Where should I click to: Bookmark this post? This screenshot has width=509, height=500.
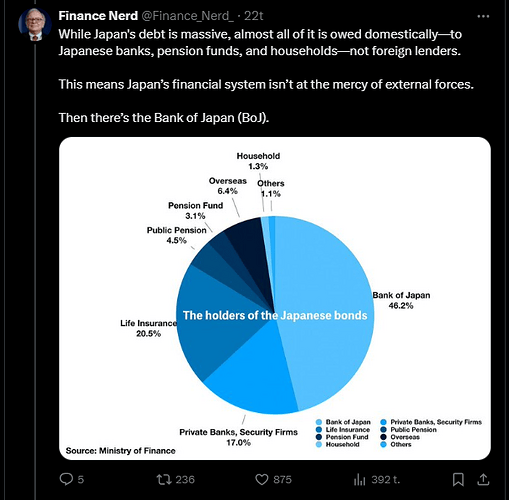click(458, 480)
